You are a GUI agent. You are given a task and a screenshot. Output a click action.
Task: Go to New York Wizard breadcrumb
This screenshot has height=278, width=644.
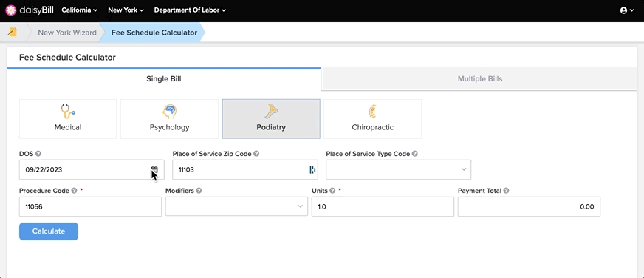(x=67, y=33)
